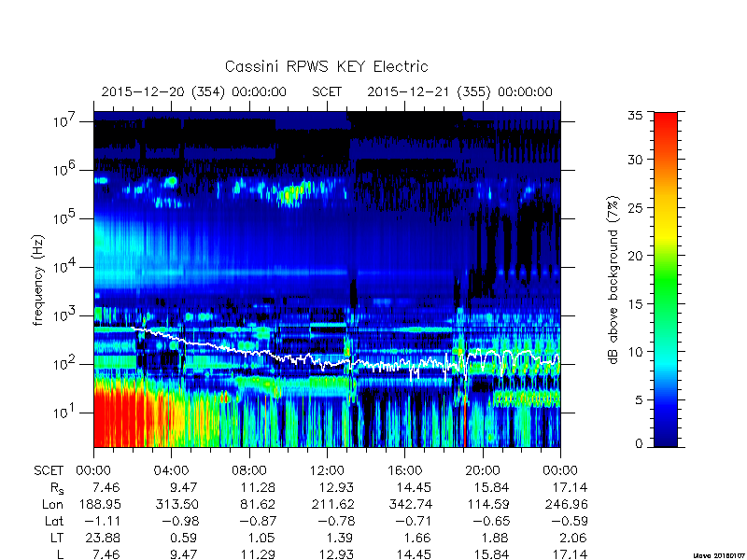Screen dimensions: 747x560
Task: Click the 10^2 frequency tick label
Action: coord(63,364)
